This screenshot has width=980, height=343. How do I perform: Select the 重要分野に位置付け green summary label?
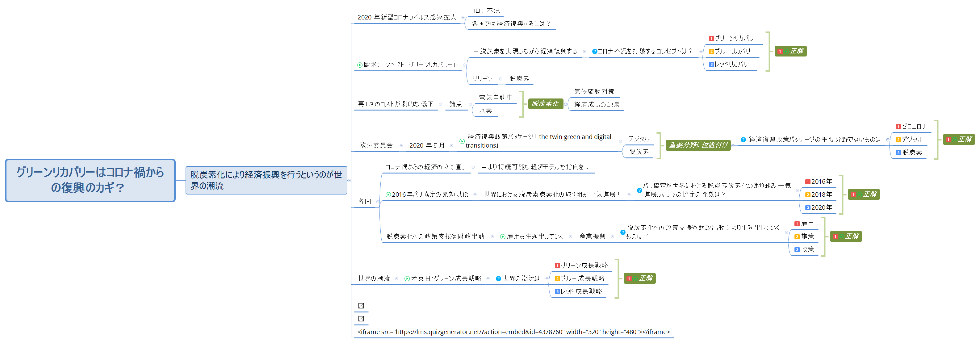click(x=698, y=145)
